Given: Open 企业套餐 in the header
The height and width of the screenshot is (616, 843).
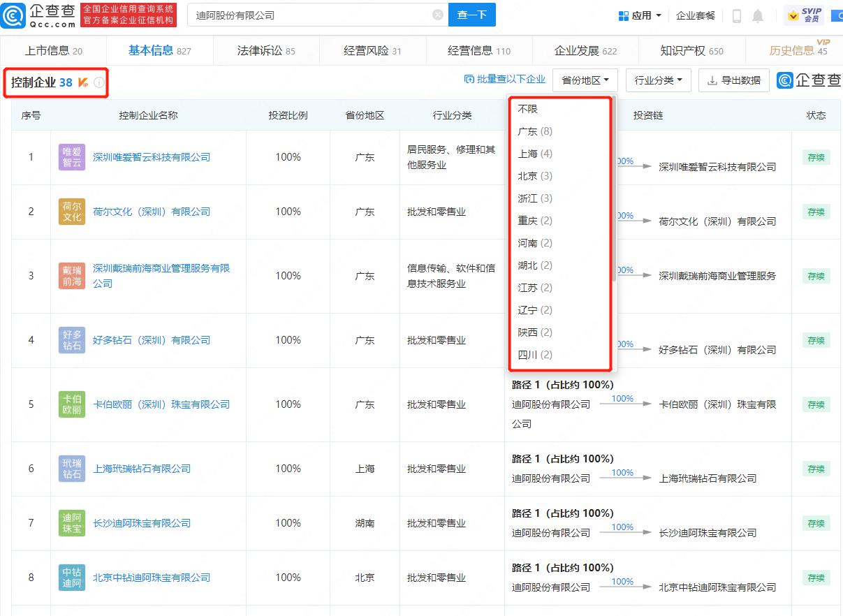Looking at the screenshot, I should (696, 15).
